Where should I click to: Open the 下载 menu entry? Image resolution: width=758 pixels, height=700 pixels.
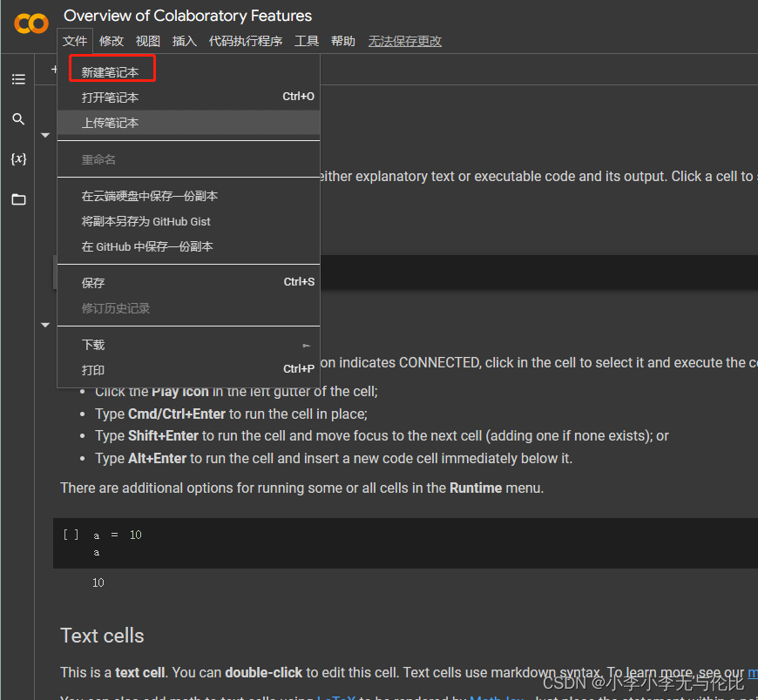click(x=188, y=345)
